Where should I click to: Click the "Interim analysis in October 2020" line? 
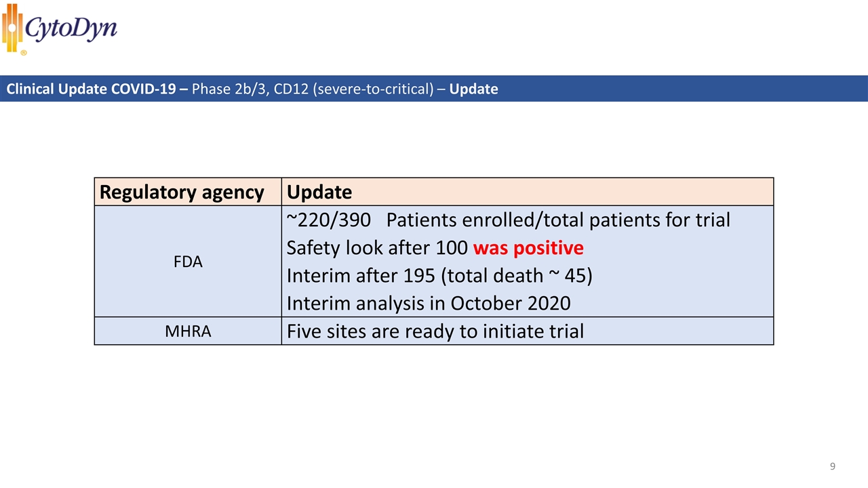428,304
